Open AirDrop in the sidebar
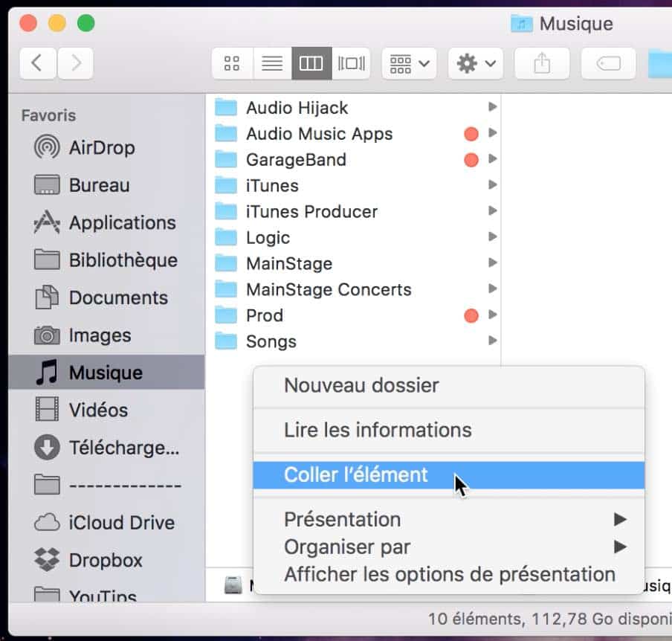The height and width of the screenshot is (641, 672). click(x=106, y=147)
